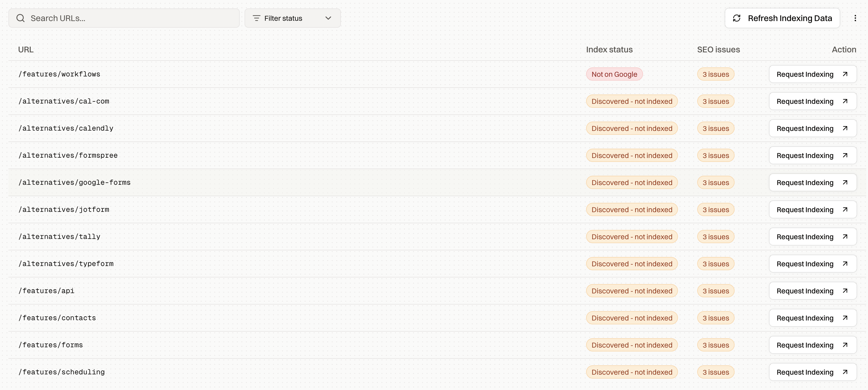The image size is (868, 390).
Task: Click Discovered - not indexed badge for /alternatives/formspree
Action: click(632, 156)
